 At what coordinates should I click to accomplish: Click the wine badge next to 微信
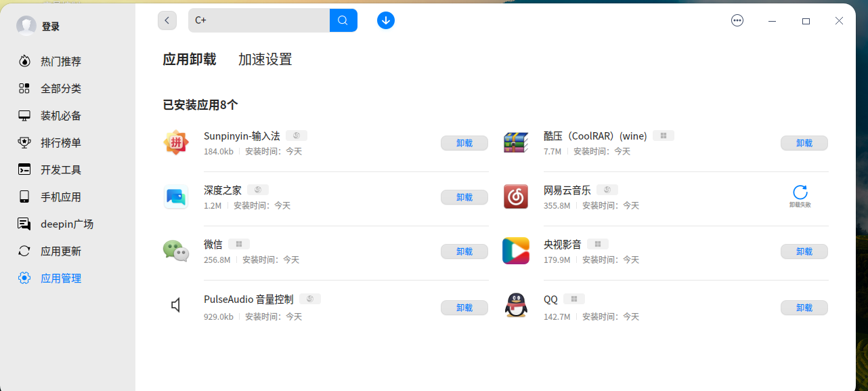coord(238,243)
